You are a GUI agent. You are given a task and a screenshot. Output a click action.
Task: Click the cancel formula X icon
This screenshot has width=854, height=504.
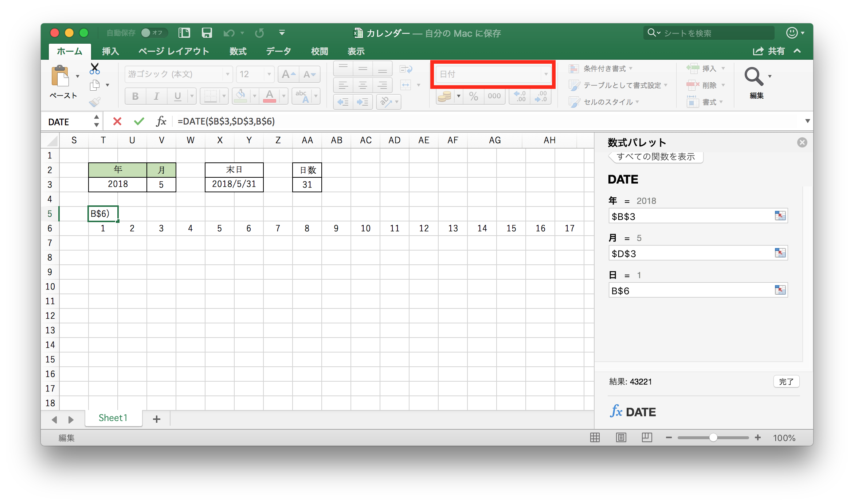(117, 121)
